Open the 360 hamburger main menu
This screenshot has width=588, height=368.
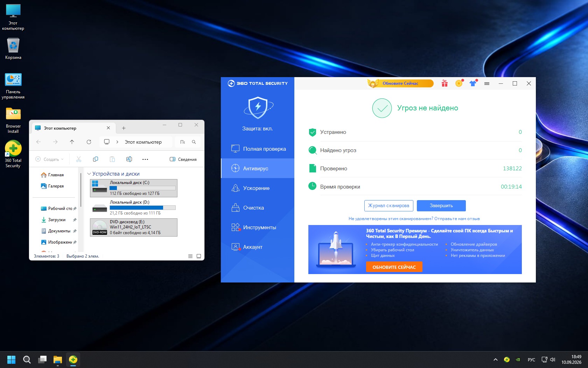coord(487,83)
